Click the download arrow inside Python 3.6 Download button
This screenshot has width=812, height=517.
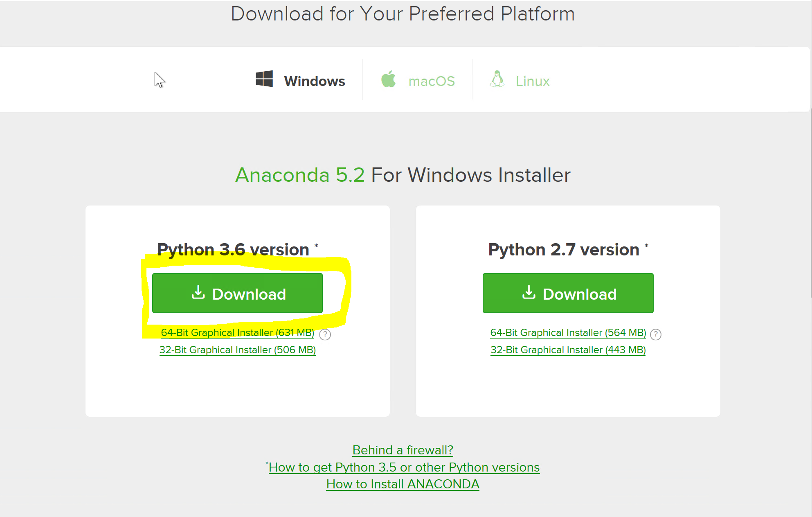[x=199, y=293]
